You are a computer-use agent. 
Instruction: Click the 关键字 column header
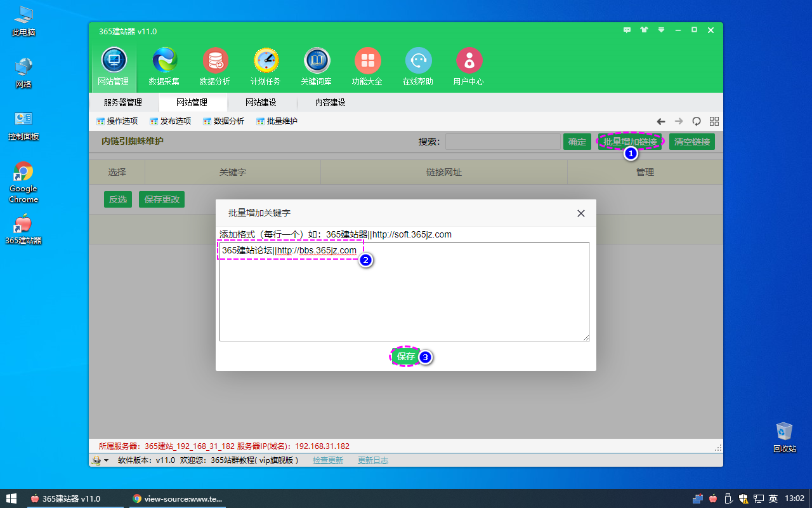click(233, 172)
